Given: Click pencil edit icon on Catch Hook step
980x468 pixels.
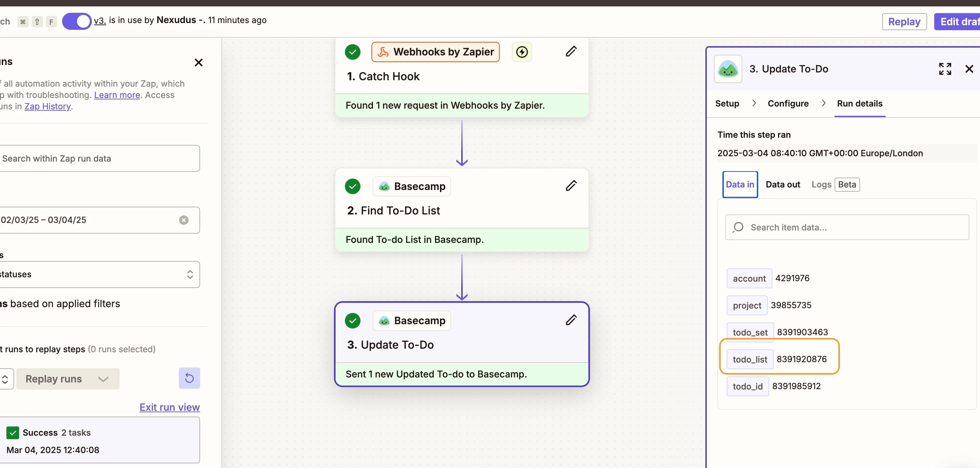Looking at the screenshot, I should pyautogui.click(x=571, y=51).
